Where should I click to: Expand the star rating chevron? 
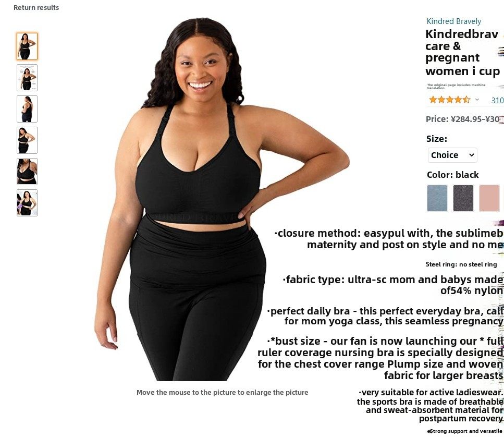click(477, 100)
